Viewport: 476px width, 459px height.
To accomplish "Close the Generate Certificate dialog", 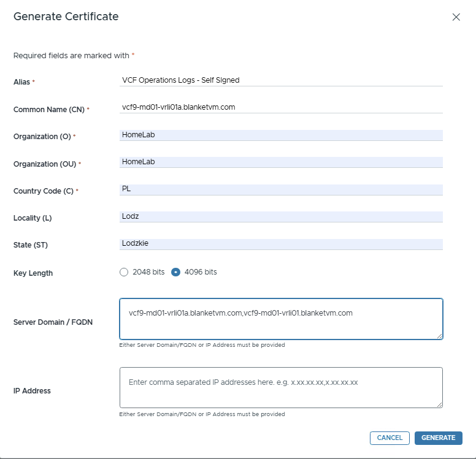I will [x=456, y=17].
